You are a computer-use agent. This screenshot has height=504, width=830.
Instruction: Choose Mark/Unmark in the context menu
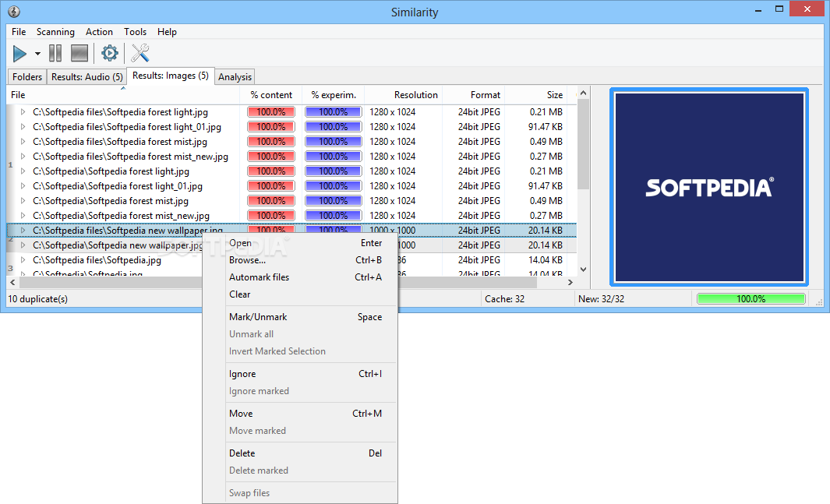(300, 317)
